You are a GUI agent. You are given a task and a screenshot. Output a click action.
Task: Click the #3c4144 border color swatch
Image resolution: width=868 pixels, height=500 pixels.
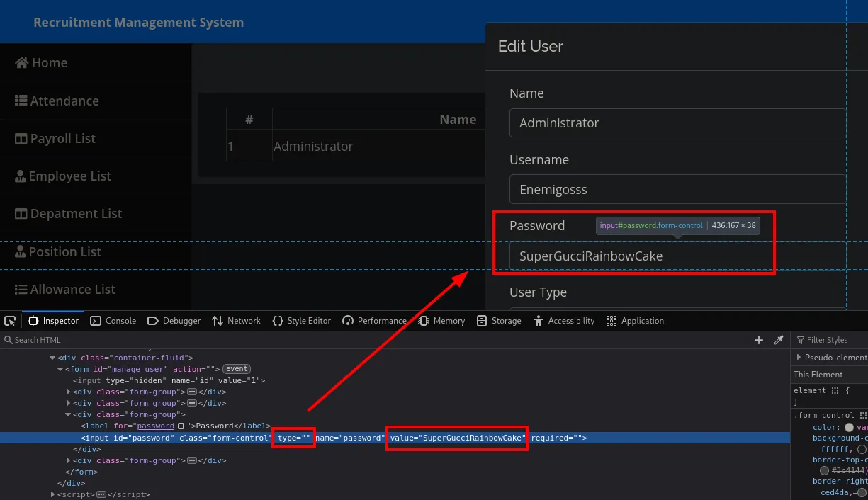(x=824, y=470)
